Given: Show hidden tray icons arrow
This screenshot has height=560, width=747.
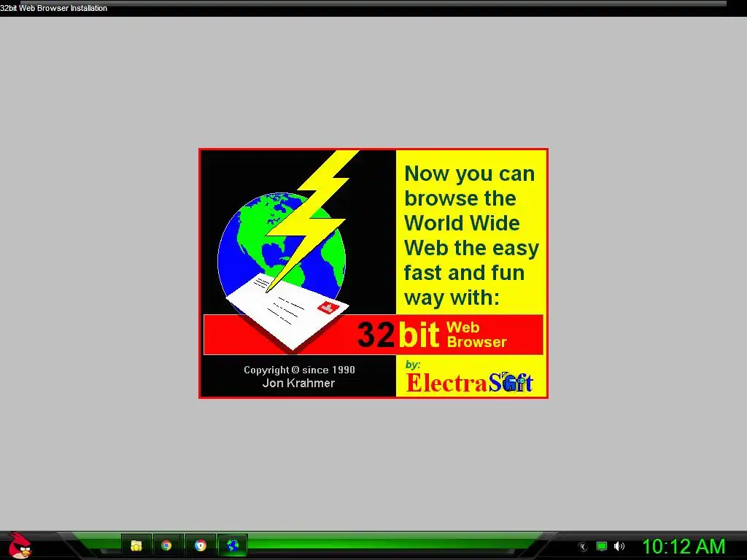Looking at the screenshot, I should click(582, 547).
